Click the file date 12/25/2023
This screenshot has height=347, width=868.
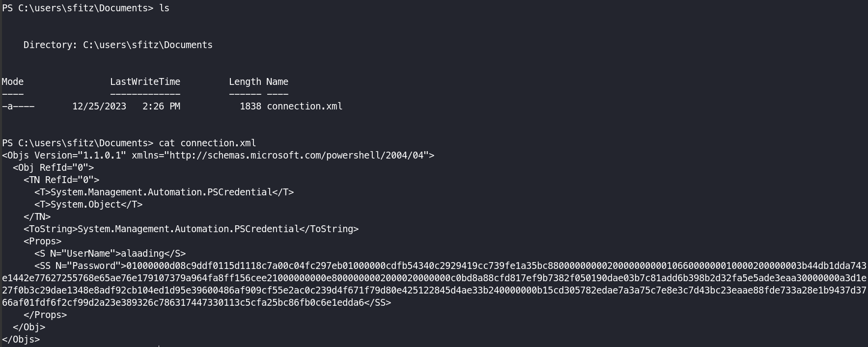tap(99, 107)
